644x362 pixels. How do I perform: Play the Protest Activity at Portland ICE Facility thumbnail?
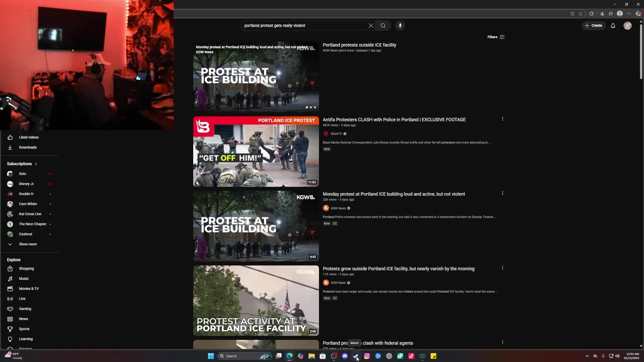pos(256,300)
